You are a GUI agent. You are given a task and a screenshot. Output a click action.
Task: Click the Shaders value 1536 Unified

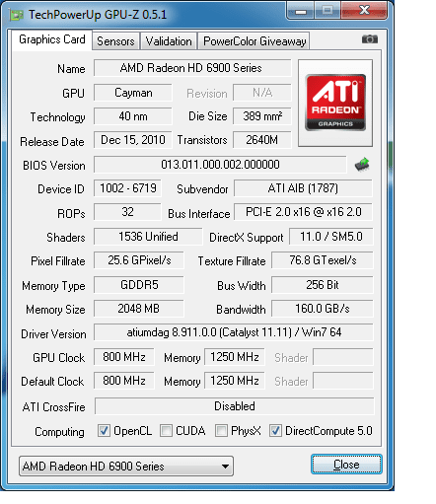(x=148, y=237)
